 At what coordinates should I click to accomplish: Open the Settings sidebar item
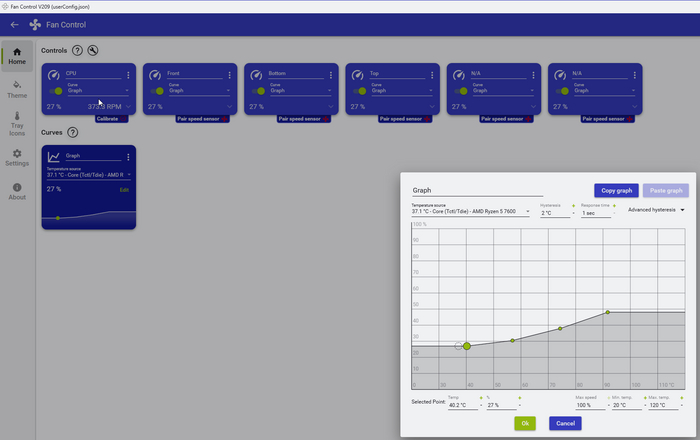(17, 158)
